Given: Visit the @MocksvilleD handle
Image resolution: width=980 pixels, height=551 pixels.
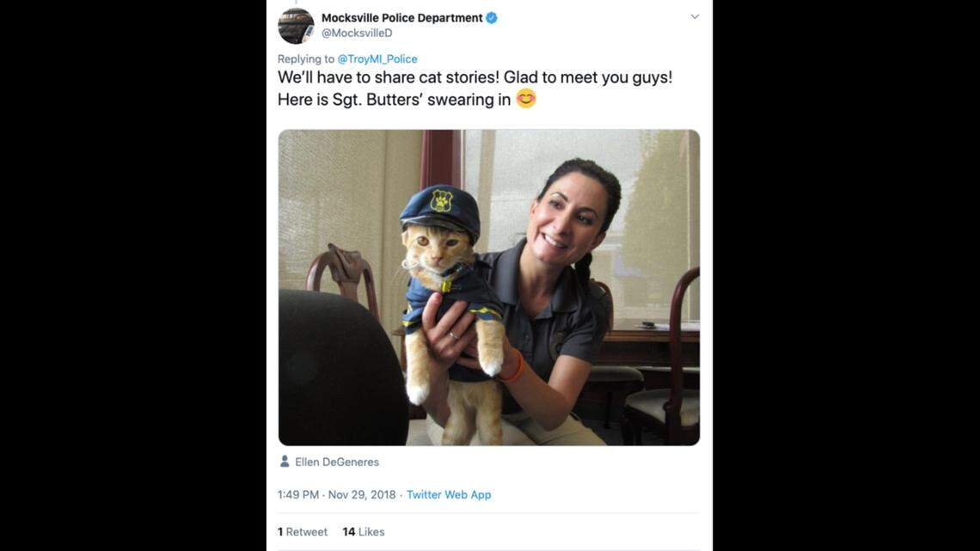Looking at the screenshot, I should tap(357, 33).
